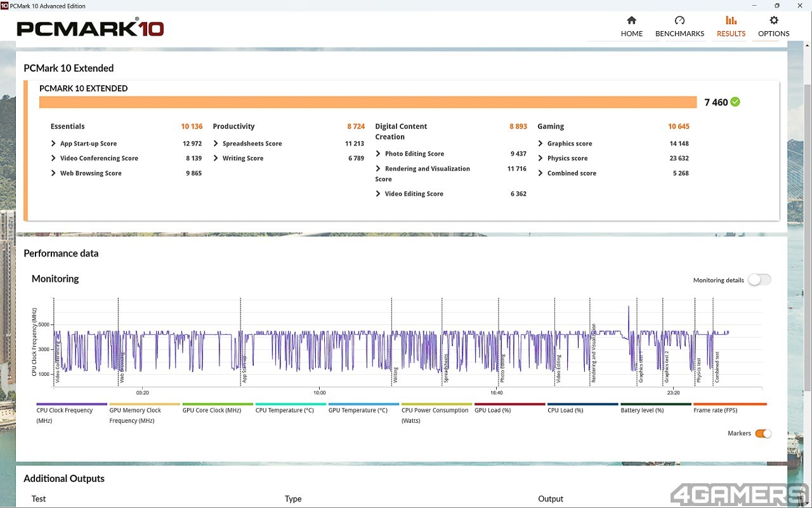Screen dimensions: 812x508
Task: Toggle Frame rate (FPS) legend series
Action: click(x=730, y=410)
